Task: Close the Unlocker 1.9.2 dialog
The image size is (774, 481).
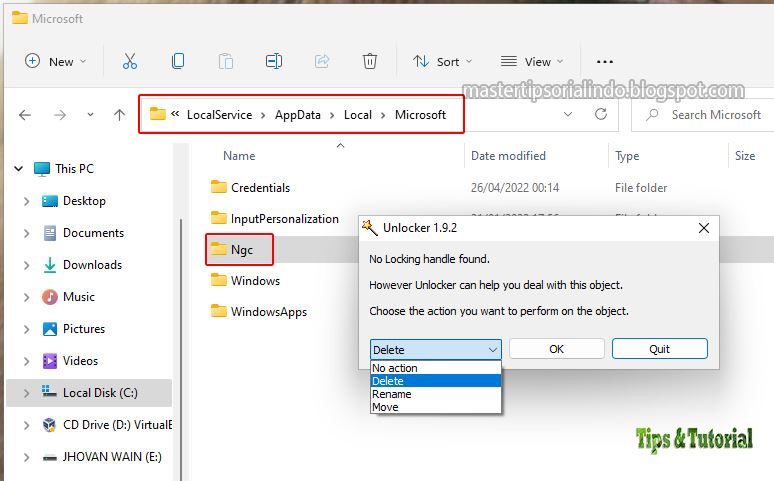Action: tap(704, 228)
